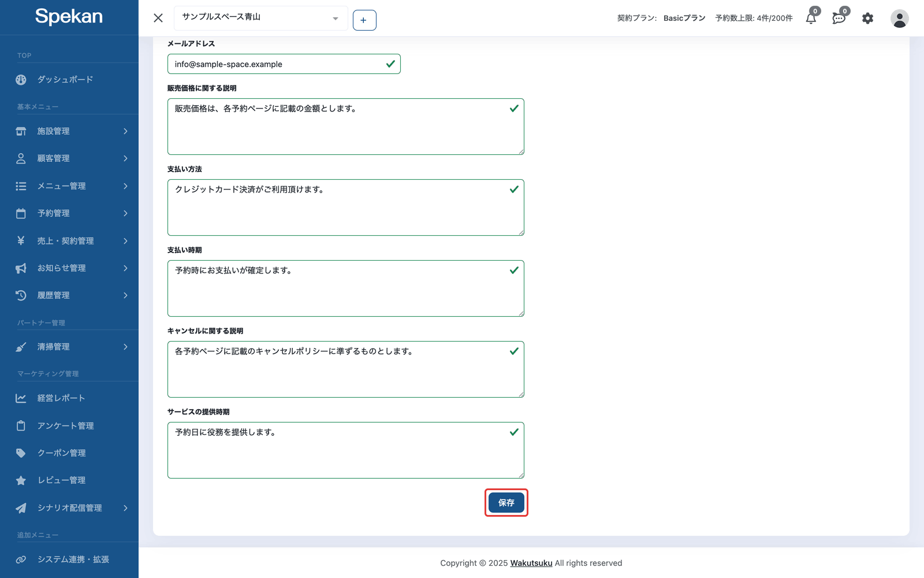Image resolution: width=924 pixels, height=578 pixels.
Task: Click the レビュー管理 star icon
Action: pyautogui.click(x=21, y=480)
